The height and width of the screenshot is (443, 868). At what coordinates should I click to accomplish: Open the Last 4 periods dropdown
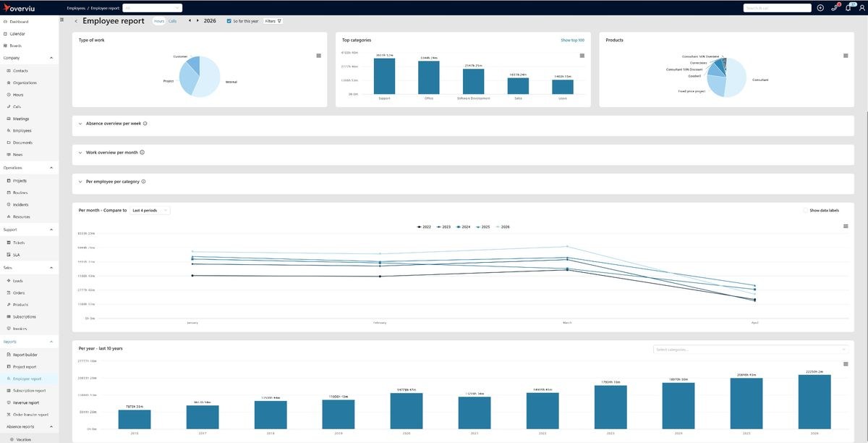pyautogui.click(x=150, y=211)
